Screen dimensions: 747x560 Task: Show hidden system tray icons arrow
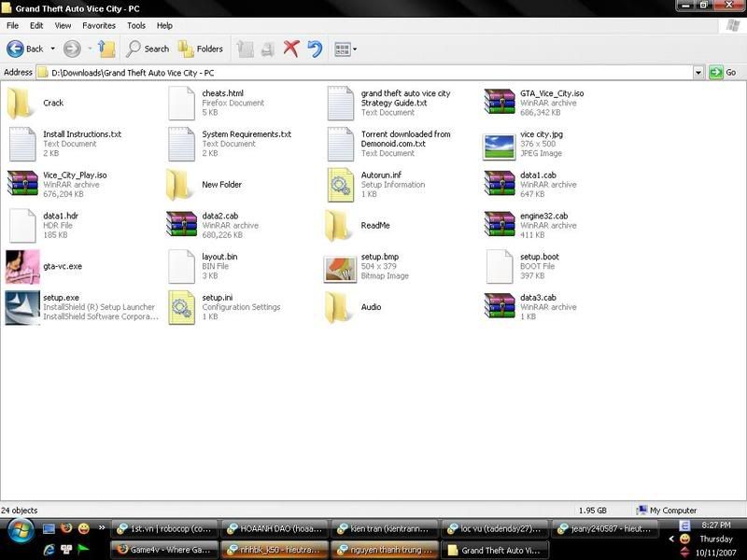point(671,539)
